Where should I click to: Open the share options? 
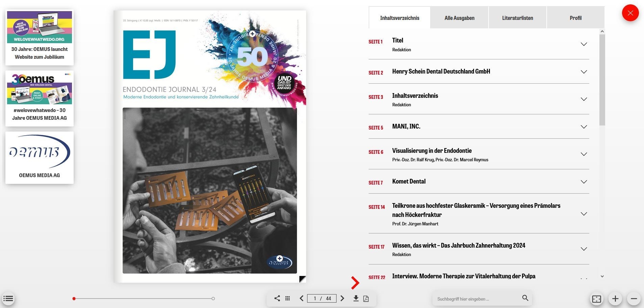point(277,298)
